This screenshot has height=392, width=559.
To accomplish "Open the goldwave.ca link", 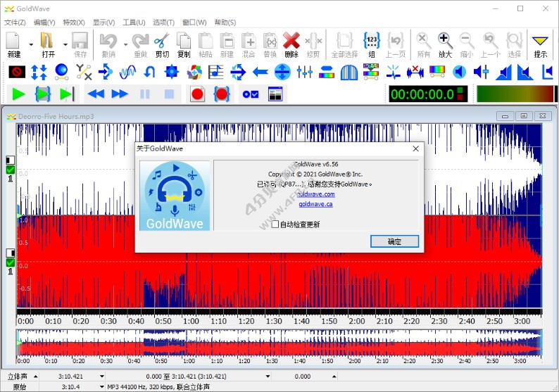I will 315,204.
